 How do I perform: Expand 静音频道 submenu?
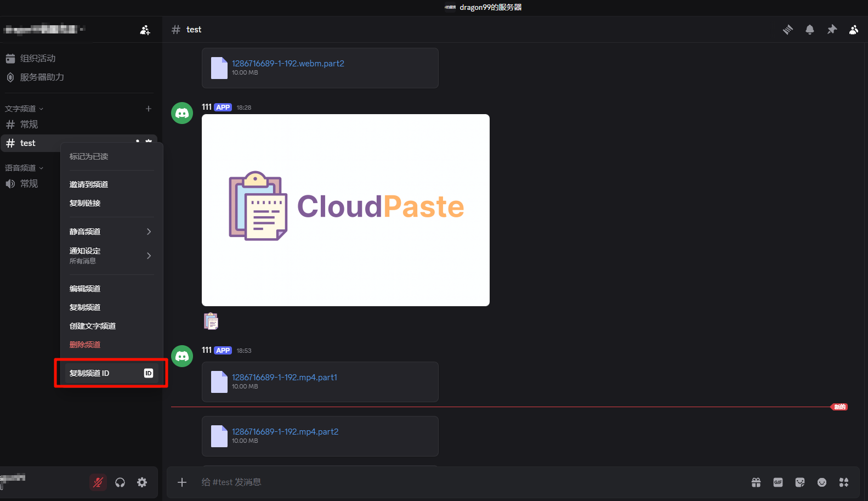pos(111,232)
